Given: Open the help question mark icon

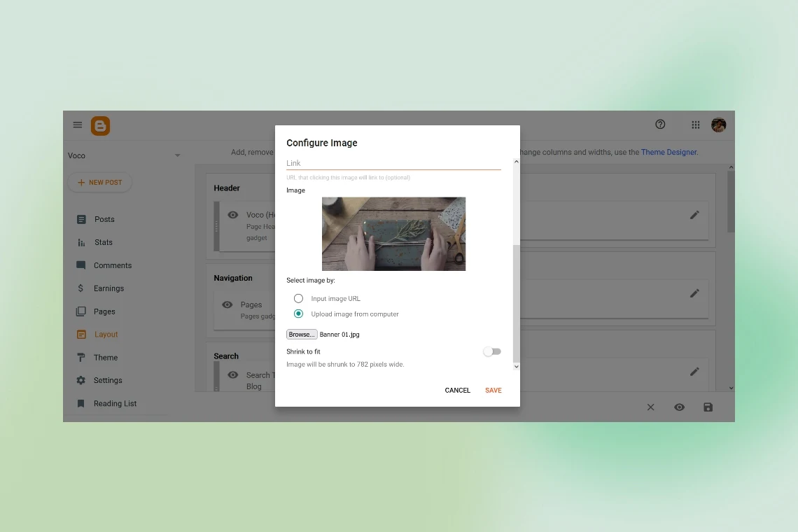Looking at the screenshot, I should 660,124.
